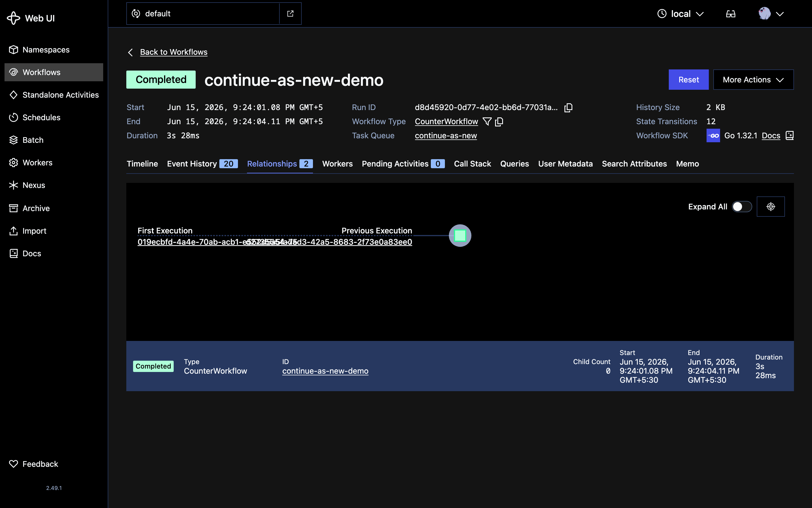The height and width of the screenshot is (508, 812).
Task: Open the user avatar menu
Action: 771,14
